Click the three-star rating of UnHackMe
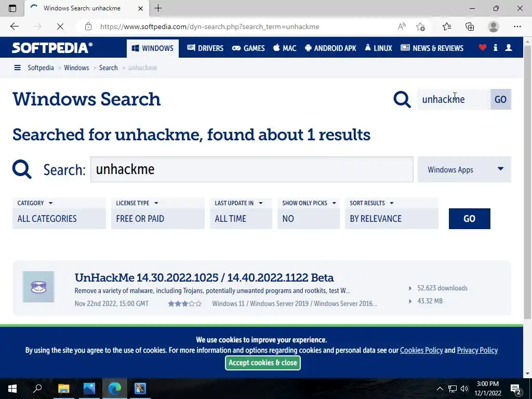 (x=184, y=303)
